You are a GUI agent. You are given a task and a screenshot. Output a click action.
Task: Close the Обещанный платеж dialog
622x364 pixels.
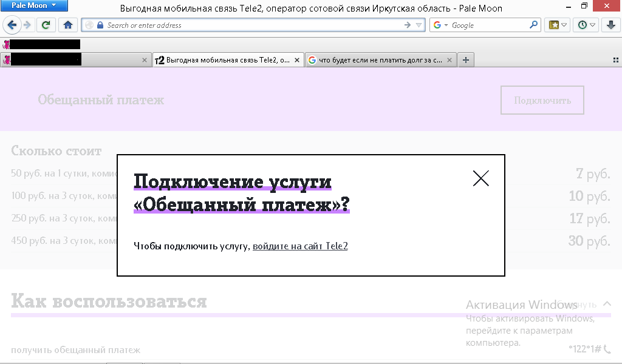(481, 178)
